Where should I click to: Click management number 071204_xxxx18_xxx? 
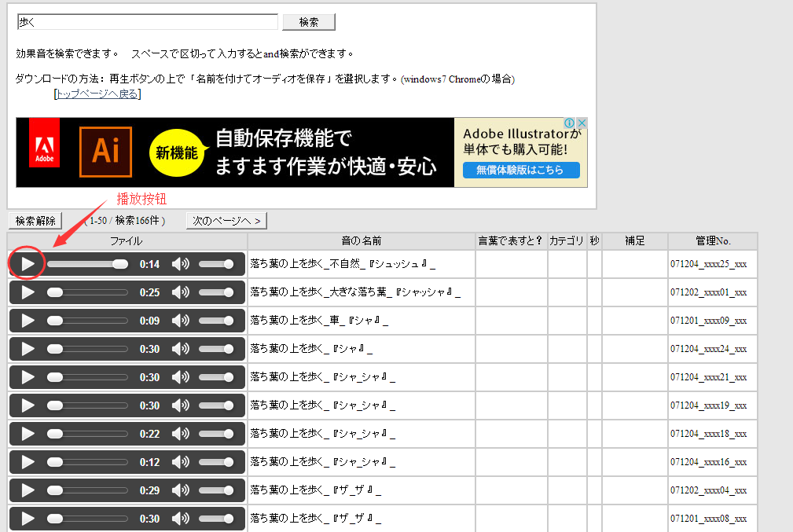point(709,434)
